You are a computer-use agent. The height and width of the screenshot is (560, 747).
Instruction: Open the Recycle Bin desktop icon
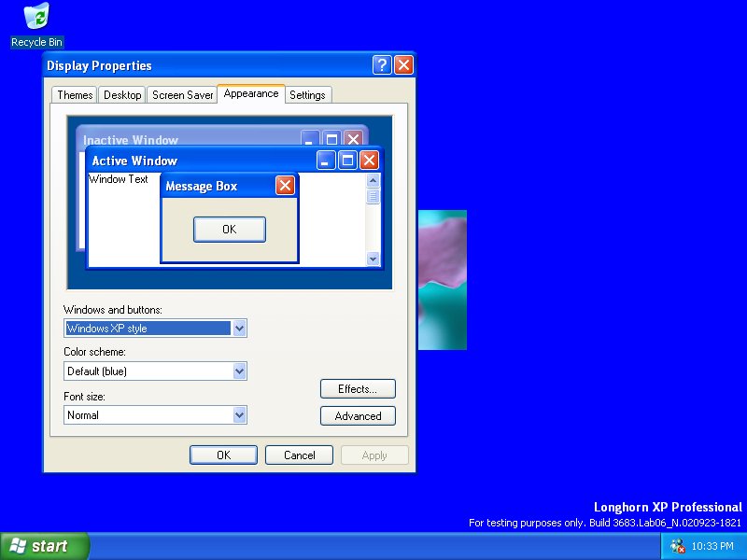(36, 18)
